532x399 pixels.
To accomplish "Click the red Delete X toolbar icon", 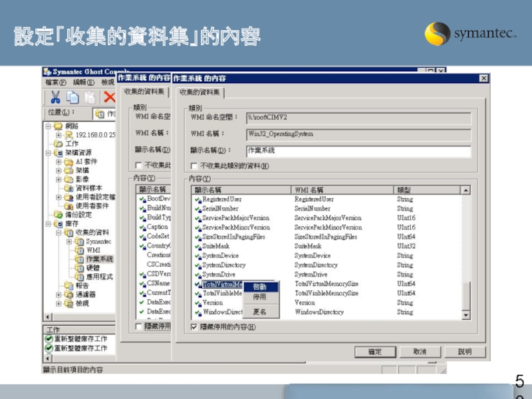I will tap(109, 97).
